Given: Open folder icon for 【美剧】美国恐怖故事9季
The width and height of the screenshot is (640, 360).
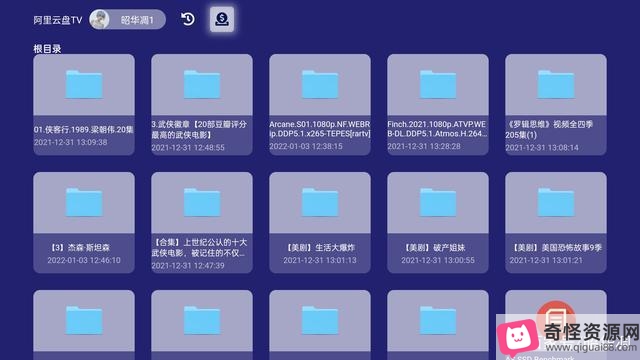Looking at the screenshot, I should click(x=556, y=202).
